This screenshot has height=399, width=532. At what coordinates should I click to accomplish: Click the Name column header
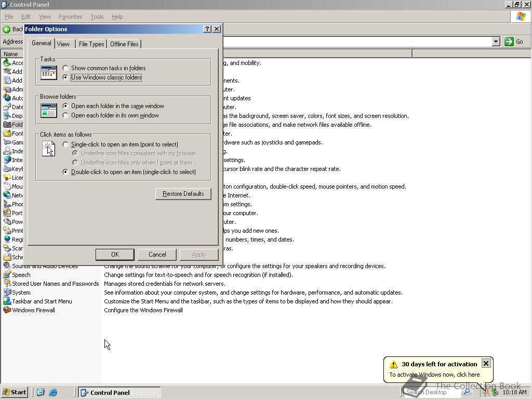pos(11,54)
